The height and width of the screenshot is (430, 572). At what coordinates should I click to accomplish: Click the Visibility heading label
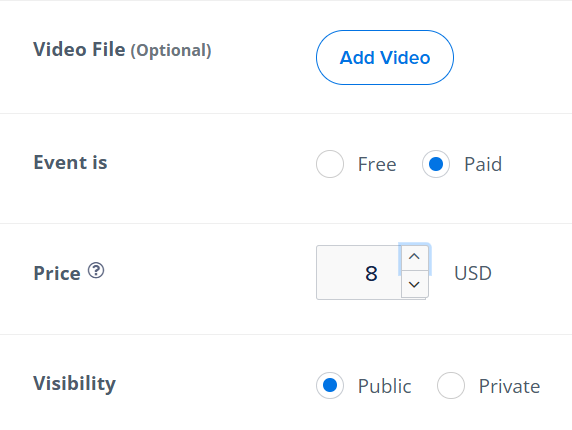74,384
